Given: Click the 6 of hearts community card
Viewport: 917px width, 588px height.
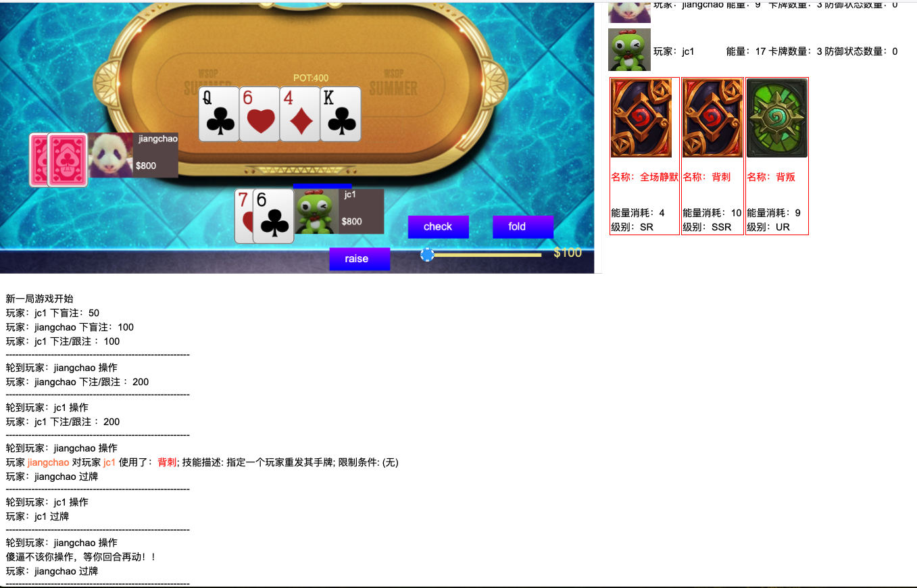Looking at the screenshot, I should pos(259,114).
